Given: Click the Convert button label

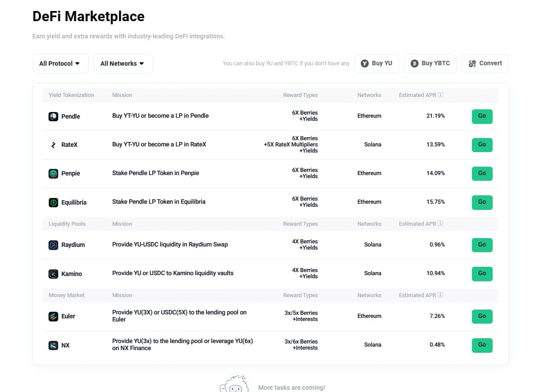Looking at the screenshot, I should coord(490,63).
